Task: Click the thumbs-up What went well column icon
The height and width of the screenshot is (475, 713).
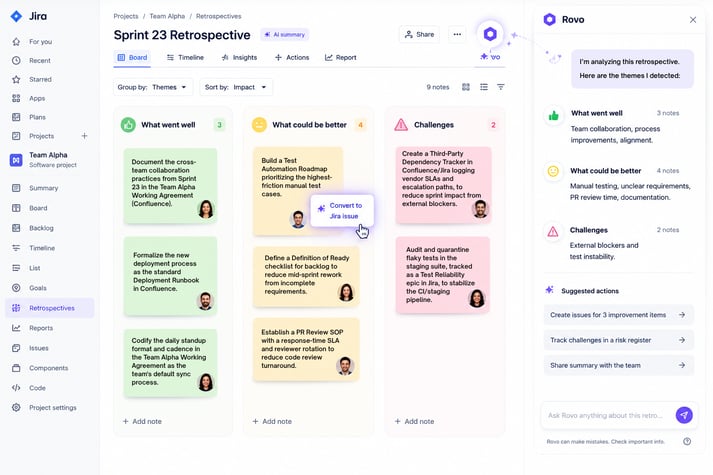Action: [x=128, y=125]
